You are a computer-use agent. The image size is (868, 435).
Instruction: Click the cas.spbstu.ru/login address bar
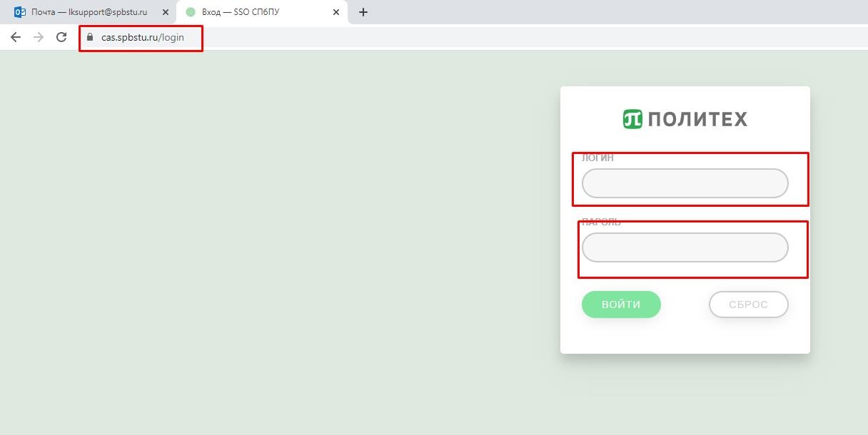143,37
